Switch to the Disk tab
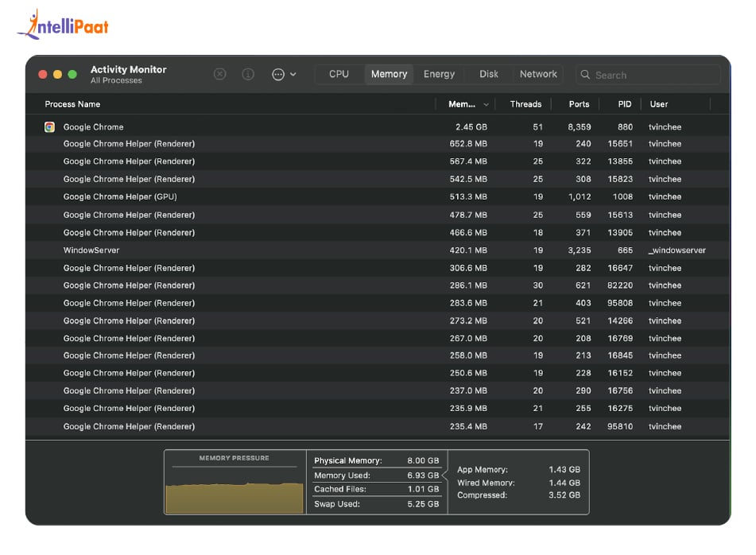This screenshot has height=555, width=756. click(x=488, y=74)
